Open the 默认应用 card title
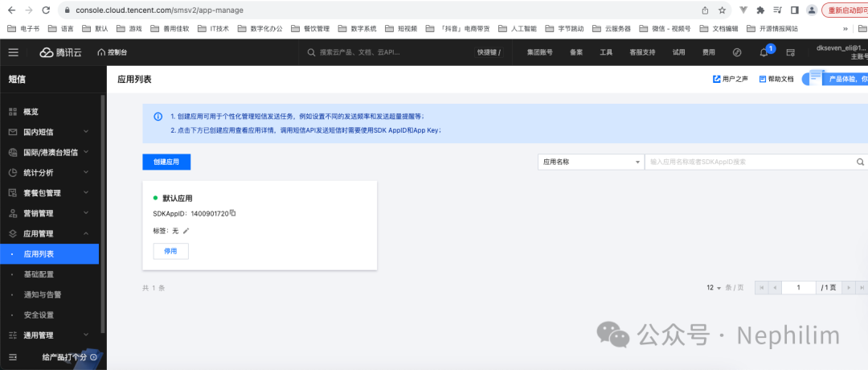Image resolution: width=868 pixels, height=370 pixels. point(177,199)
